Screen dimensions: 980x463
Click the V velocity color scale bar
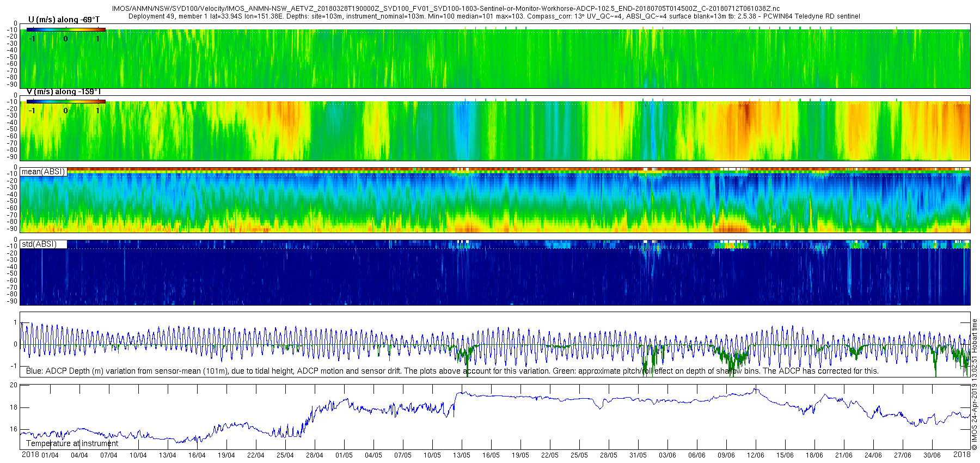(66, 101)
